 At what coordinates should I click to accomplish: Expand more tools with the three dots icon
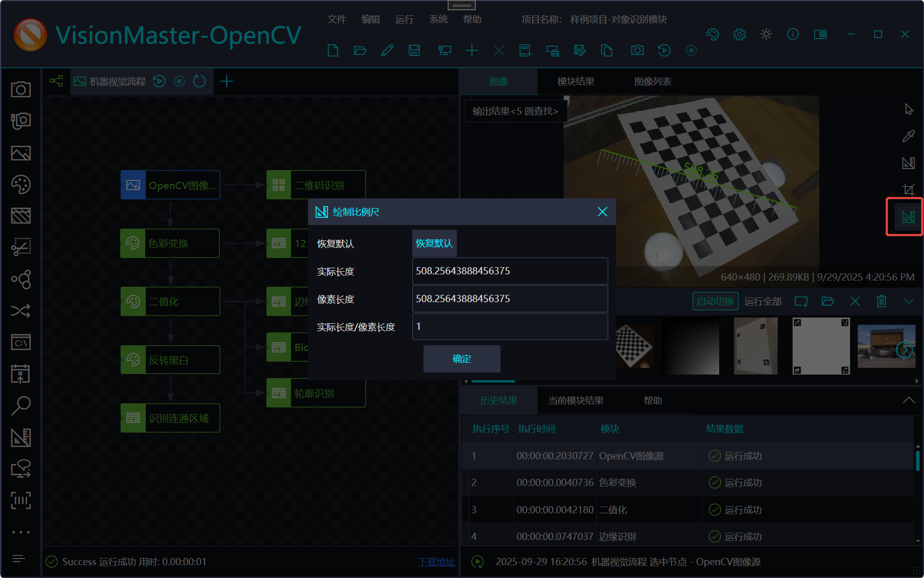click(21, 532)
